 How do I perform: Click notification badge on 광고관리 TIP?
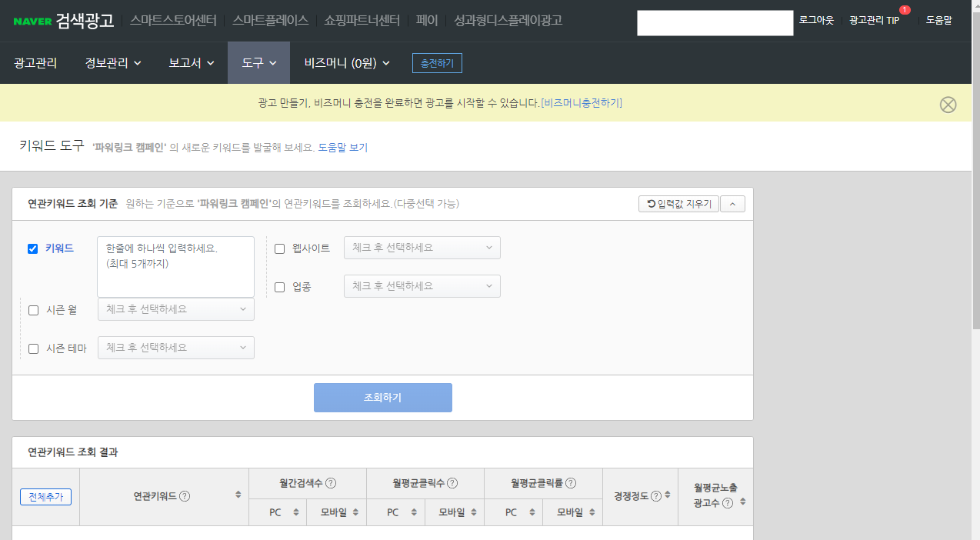(905, 10)
